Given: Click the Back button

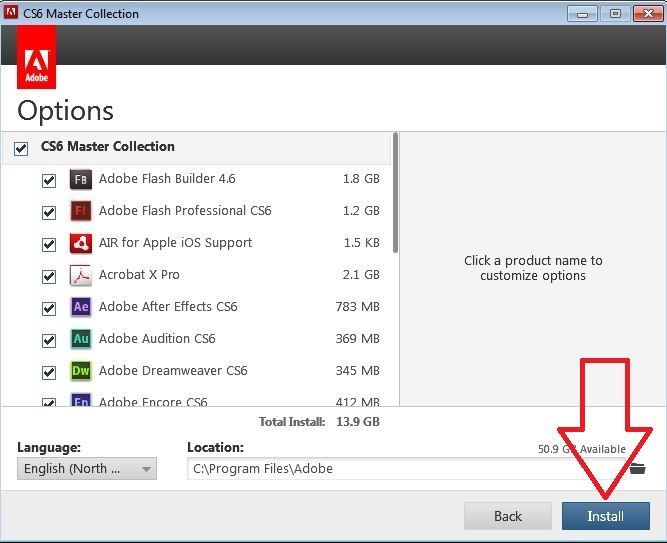Looking at the screenshot, I should tap(508, 516).
